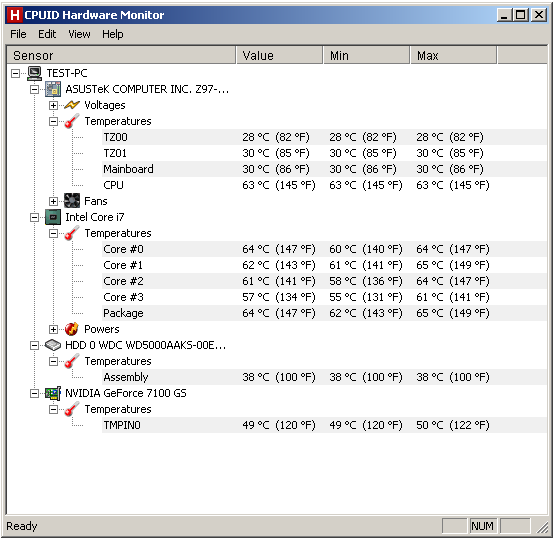Viewport: 557px width, 544px height.
Task: Click the CPUID red H title bar icon
Action: pos(15,15)
